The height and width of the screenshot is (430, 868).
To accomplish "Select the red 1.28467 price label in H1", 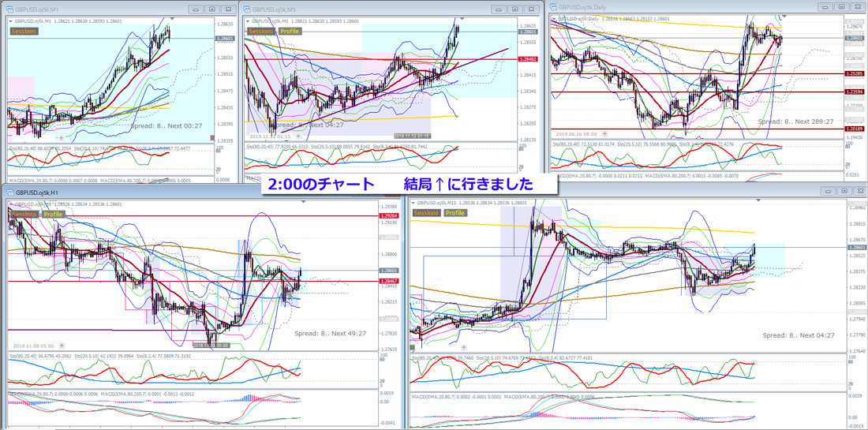I will click(387, 282).
